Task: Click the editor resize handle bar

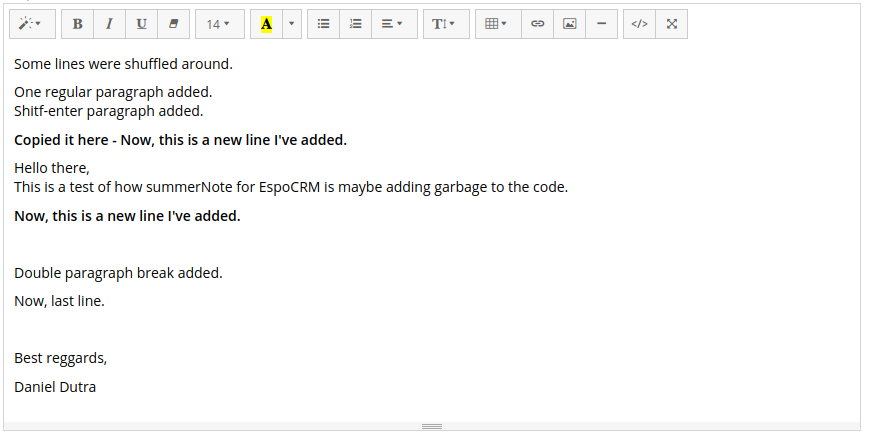Action: pyautogui.click(x=432, y=426)
